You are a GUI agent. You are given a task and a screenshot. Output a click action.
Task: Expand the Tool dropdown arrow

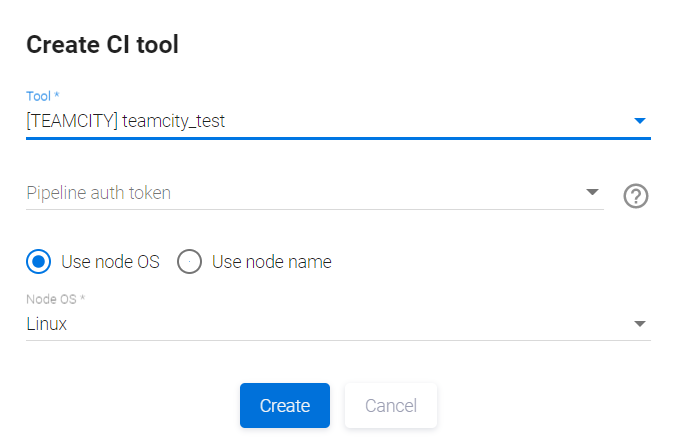coord(641,122)
